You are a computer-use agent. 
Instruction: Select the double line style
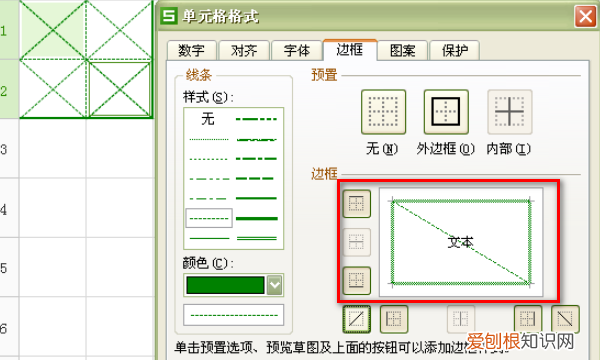256,238
